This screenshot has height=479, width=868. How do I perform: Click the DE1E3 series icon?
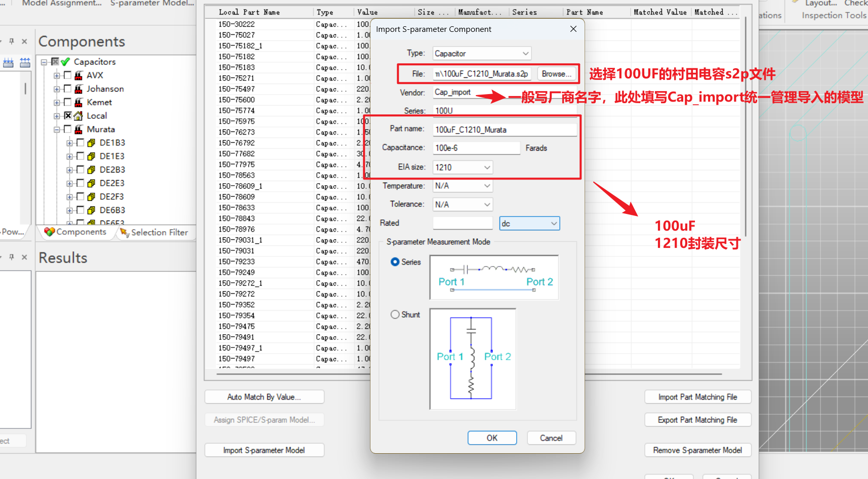(x=91, y=156)
